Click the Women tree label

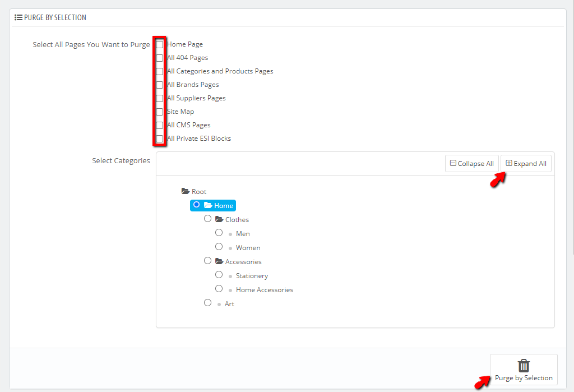248,248
